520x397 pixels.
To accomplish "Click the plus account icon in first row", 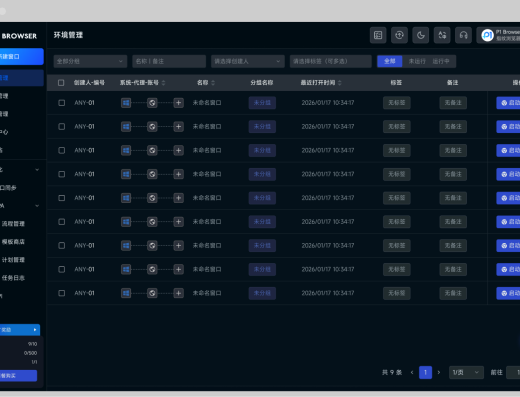I will tap(179, 103).
